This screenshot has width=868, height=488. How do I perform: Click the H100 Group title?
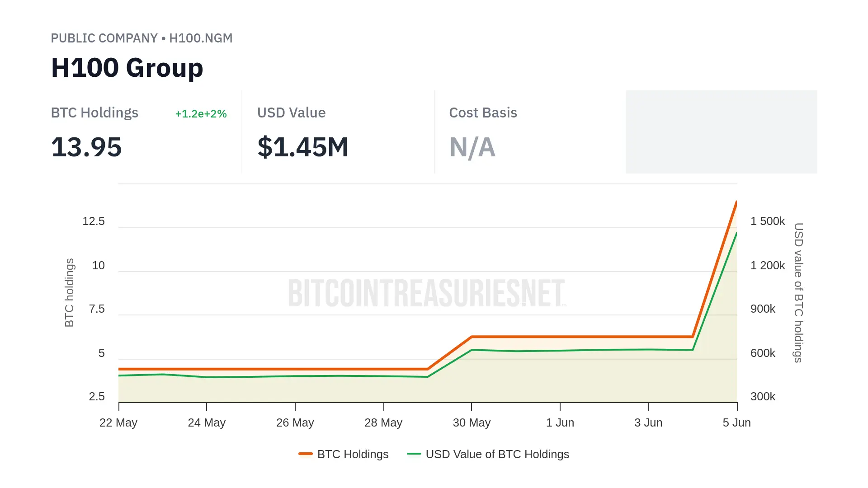127,68
